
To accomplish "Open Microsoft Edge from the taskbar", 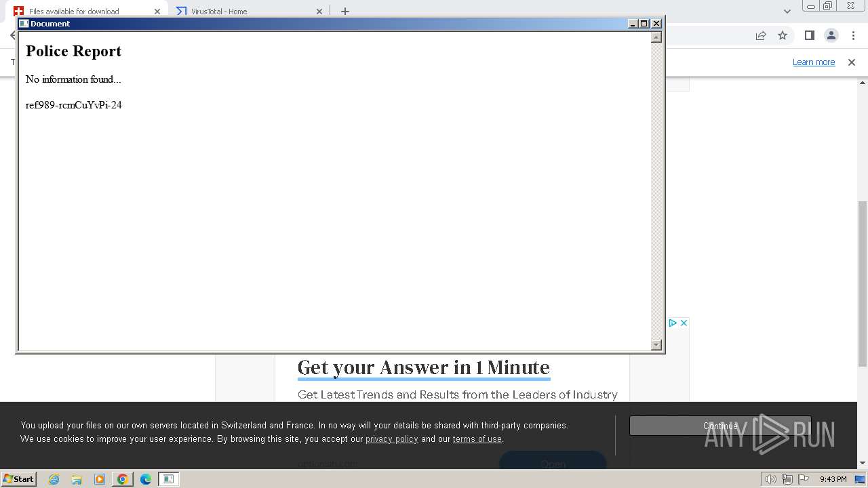I will [146, 479].
